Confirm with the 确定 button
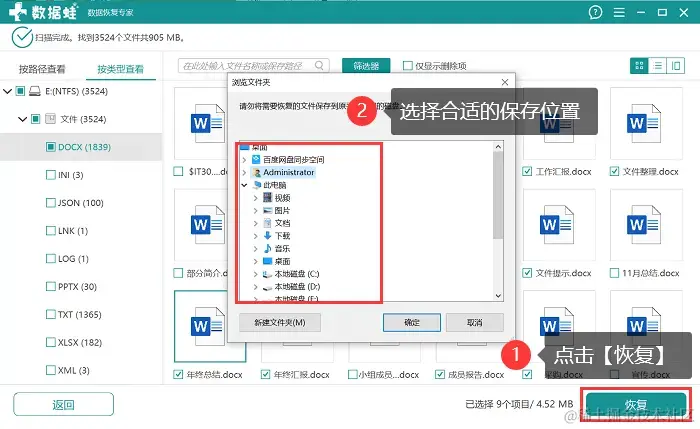Image resolution: width=700 pixels, height=429 pixels. pyautogui.click(x=412, y=322)
